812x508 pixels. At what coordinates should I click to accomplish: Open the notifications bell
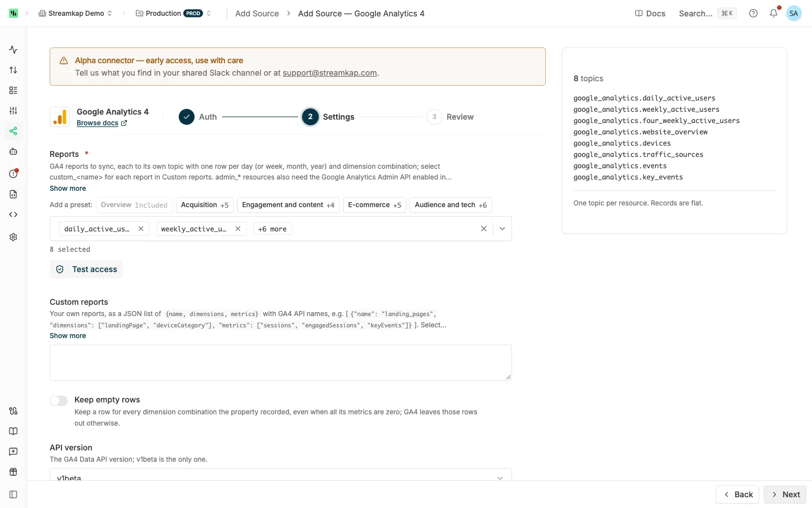click(774, 14)
